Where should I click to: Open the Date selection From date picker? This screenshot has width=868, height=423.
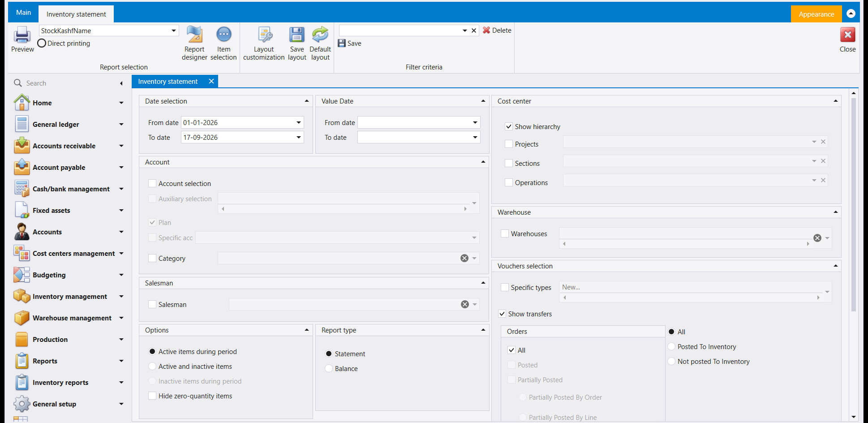(x=299, y=122)
